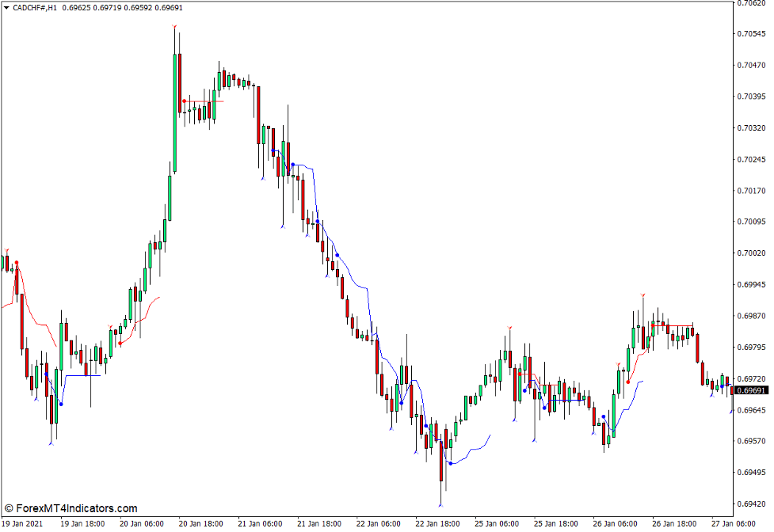Select the CADCHF#,H1 chart title label

[36, 7]
